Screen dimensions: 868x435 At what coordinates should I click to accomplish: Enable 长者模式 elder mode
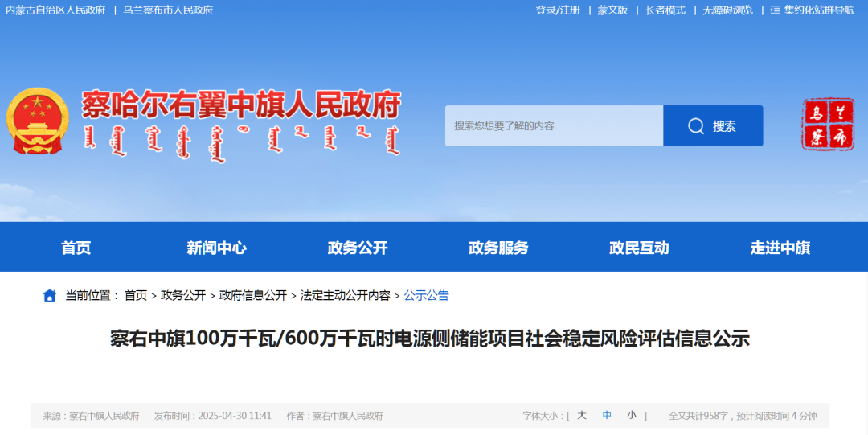coord(665,10)
